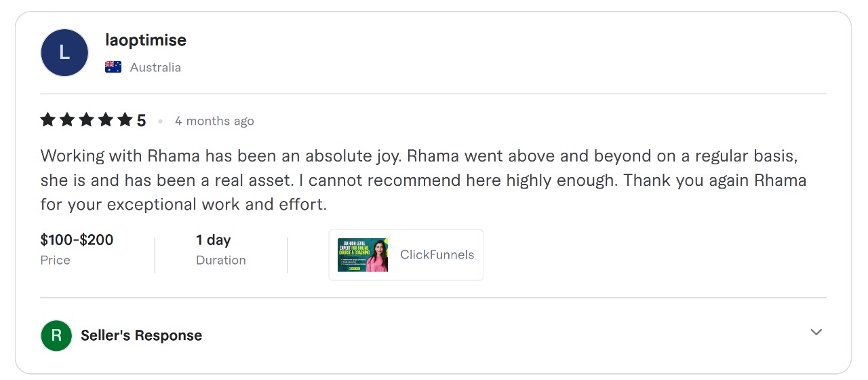Click the Duration label text
This screenshot has width=868, height=380.
(220, 260)
